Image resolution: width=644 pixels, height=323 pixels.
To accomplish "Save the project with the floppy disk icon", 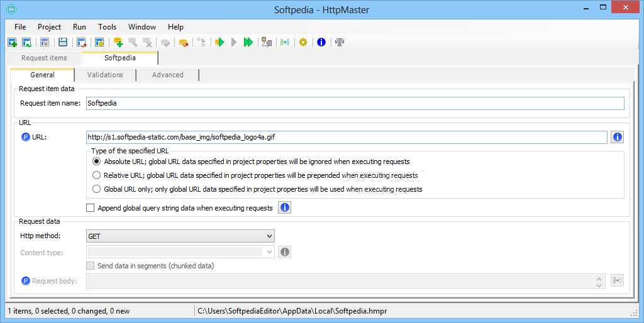I will [63, 42].
